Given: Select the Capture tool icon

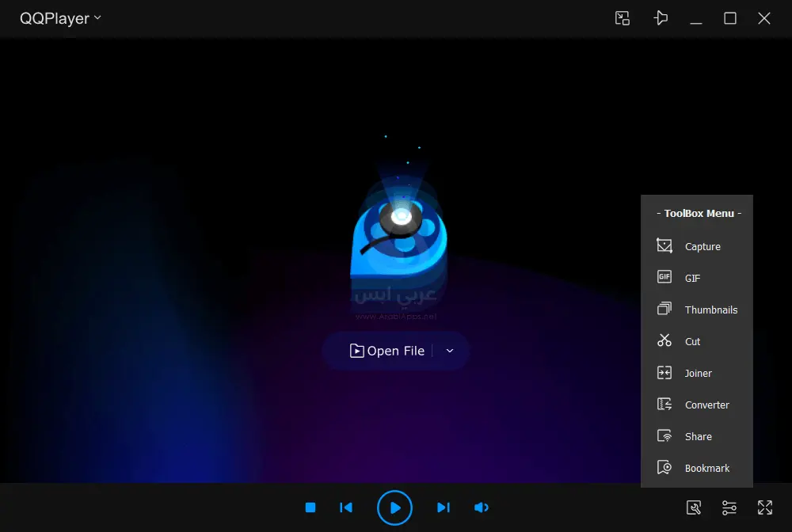Looking at the screenshot, I should [664, 245].
